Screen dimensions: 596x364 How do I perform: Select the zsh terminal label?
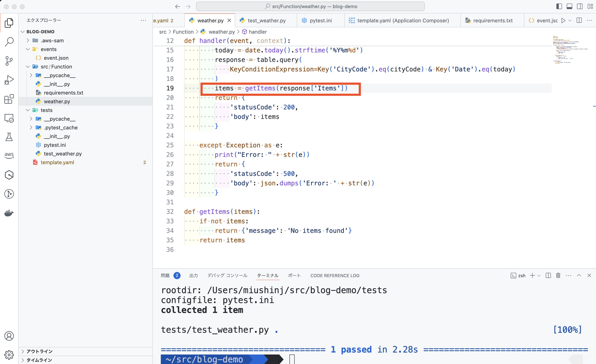518,276
